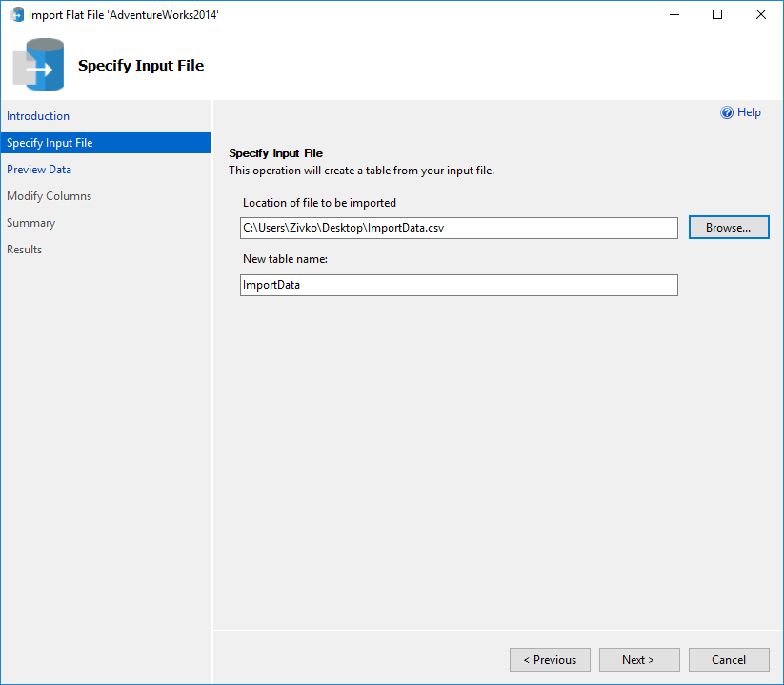Select the Summary step
The image size is (784, 685).
click(30, 222)
